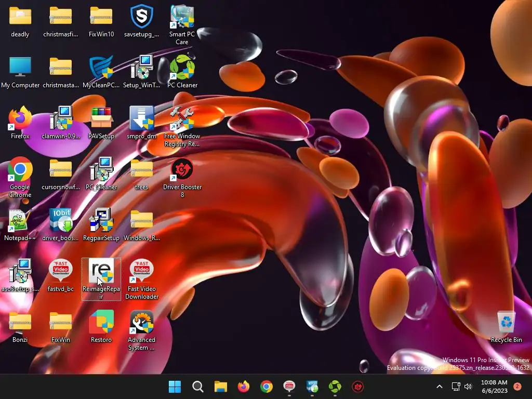Select the Setup_WinT... installer icon

coord(141,72)
